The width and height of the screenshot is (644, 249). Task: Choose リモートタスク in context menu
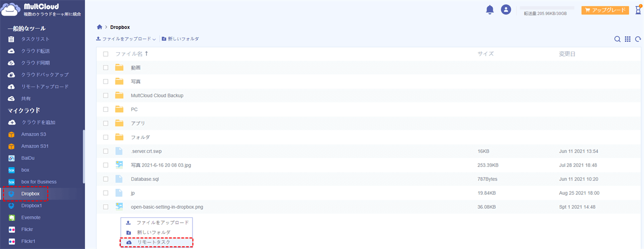tap(157, 242)
